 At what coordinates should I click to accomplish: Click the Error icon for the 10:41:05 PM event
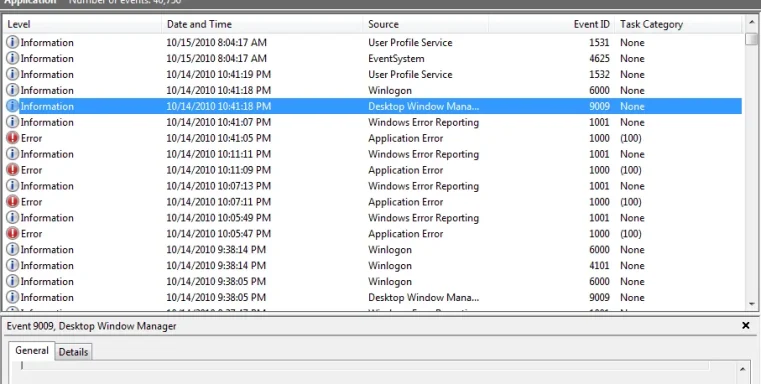click(13, 138)
